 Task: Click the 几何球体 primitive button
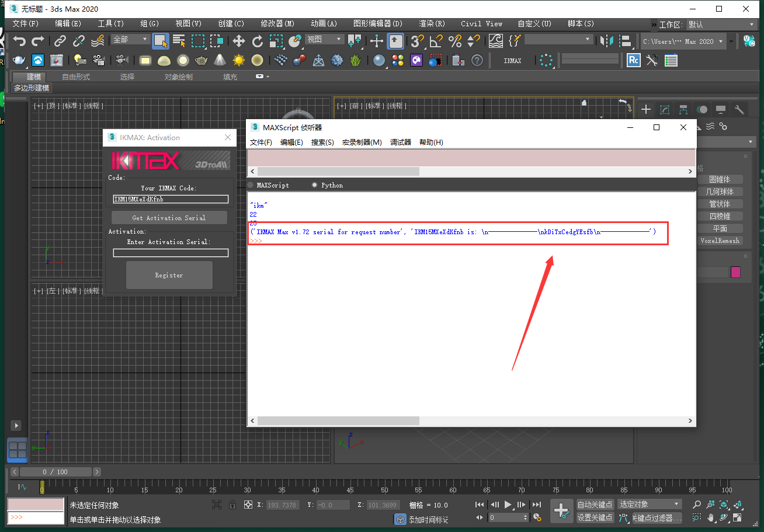tap(719, 192)
